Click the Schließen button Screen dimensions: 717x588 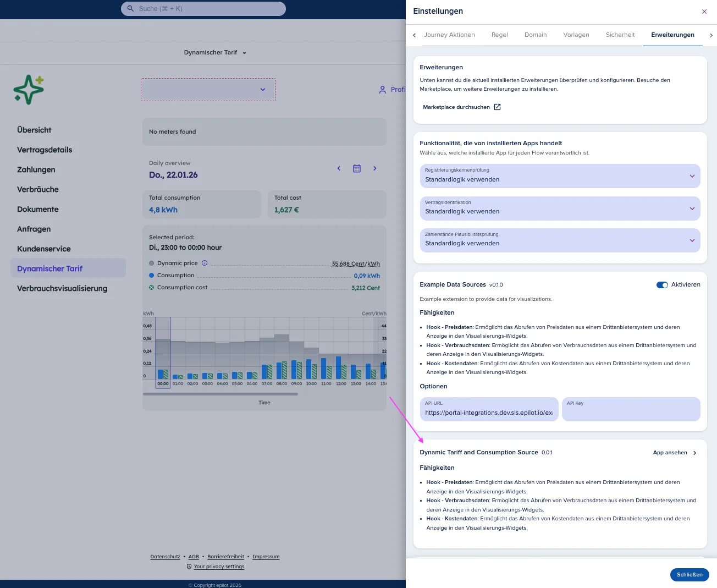690,575
